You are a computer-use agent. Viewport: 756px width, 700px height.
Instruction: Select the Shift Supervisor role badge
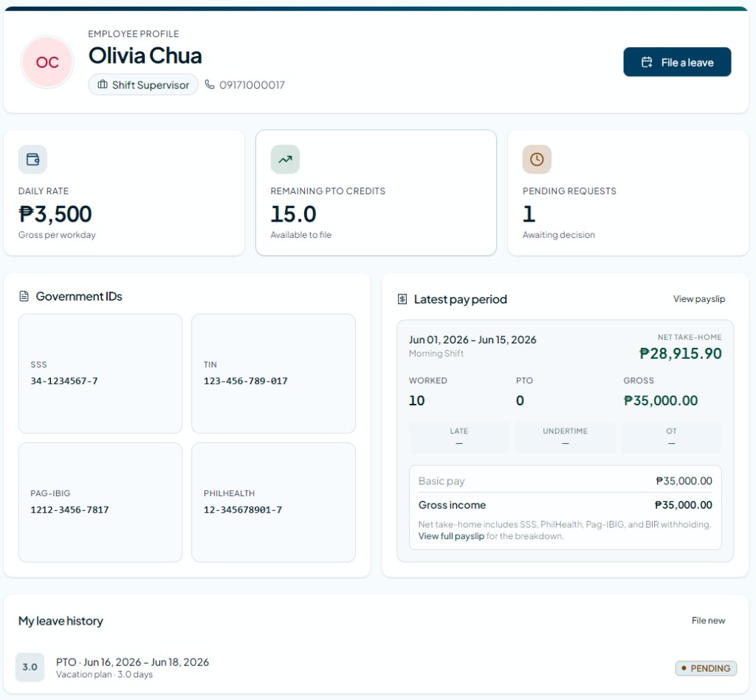pyautogui.click(x=143, y=84)
